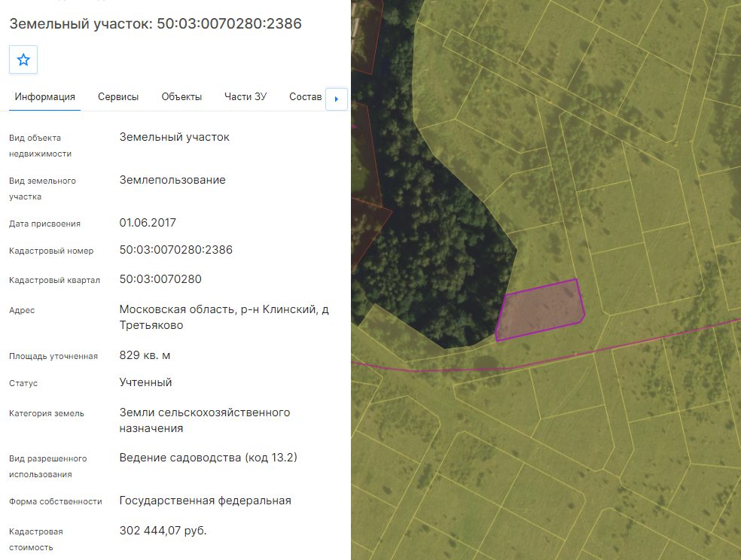Click the Форма собственности label

point(55,501)
